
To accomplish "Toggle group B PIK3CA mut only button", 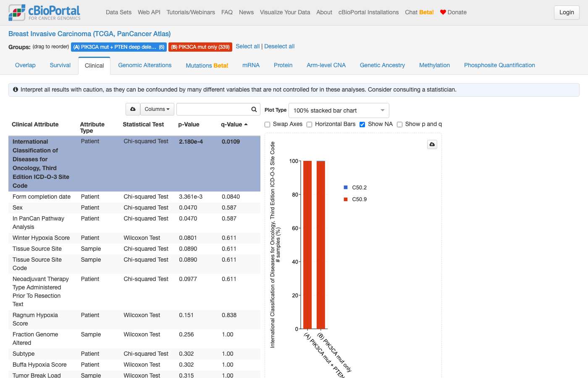I will click(200, 47).
